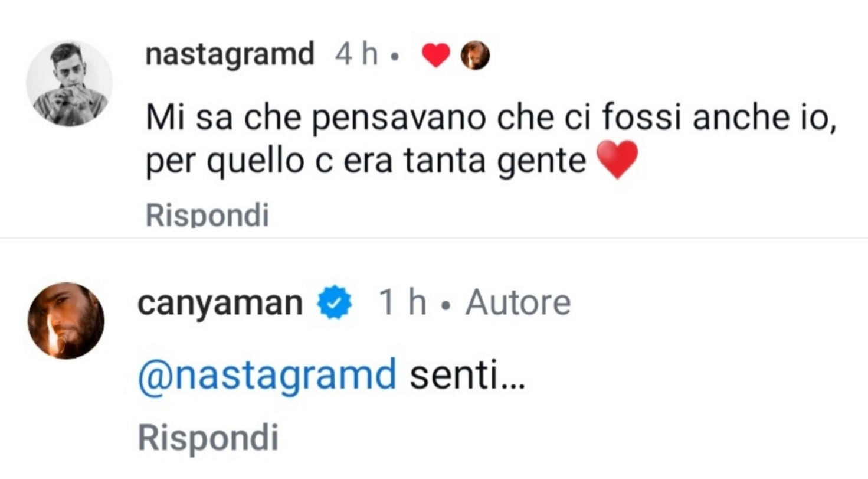Click heart emoji after 'tanta gente'
868x479 pixels.
pyautogui.click(x=617, y=159)
